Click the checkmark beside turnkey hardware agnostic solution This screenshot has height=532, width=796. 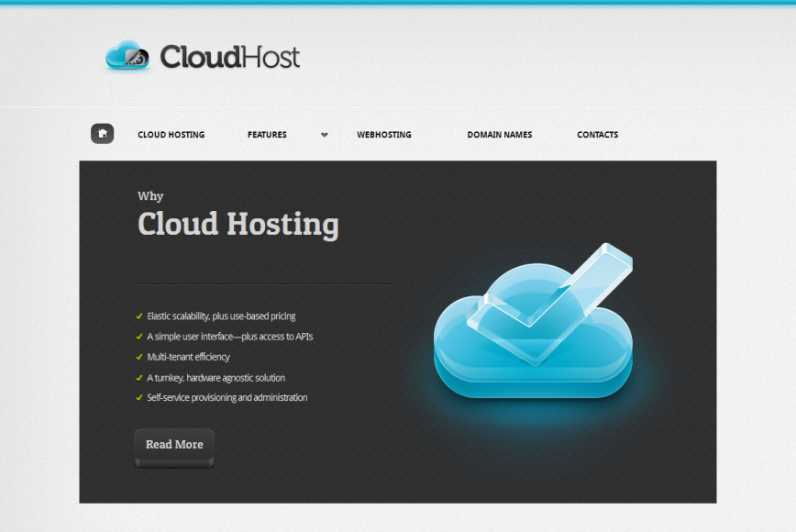pyautogui.click(x=138, y=377)
